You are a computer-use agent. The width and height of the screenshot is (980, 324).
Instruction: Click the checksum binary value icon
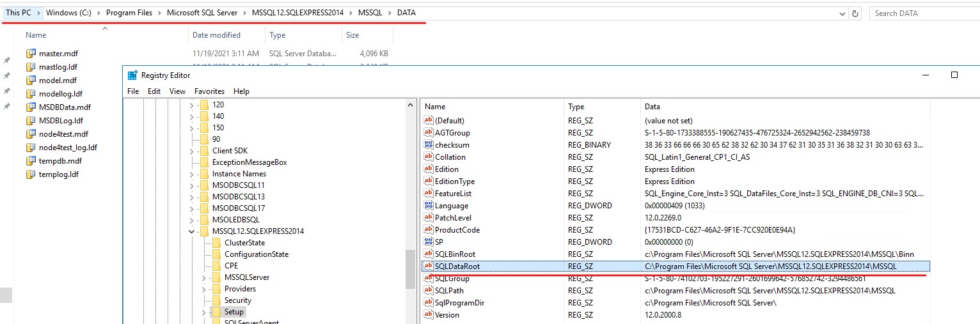(x=429, y=145)
